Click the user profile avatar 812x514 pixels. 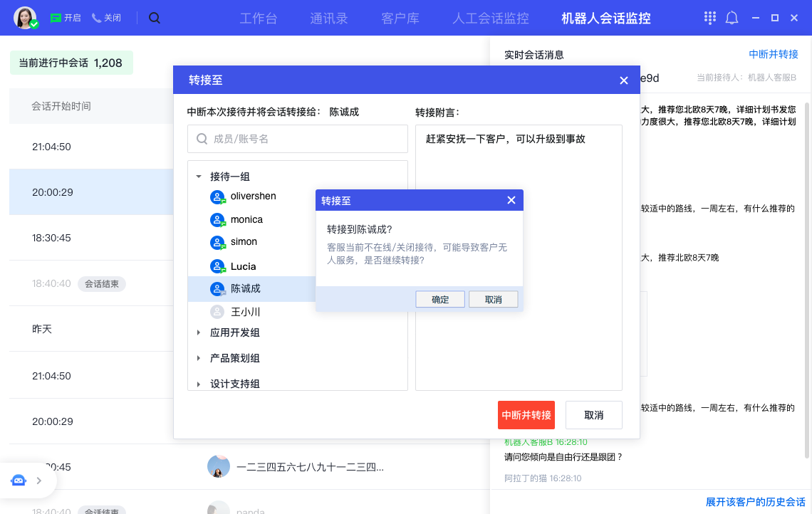tap(25, 18)
